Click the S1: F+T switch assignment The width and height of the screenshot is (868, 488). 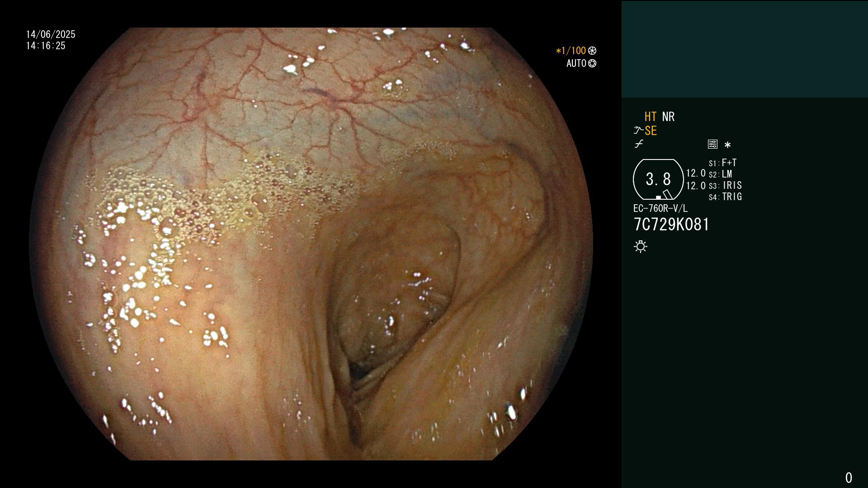coord(722,163)
